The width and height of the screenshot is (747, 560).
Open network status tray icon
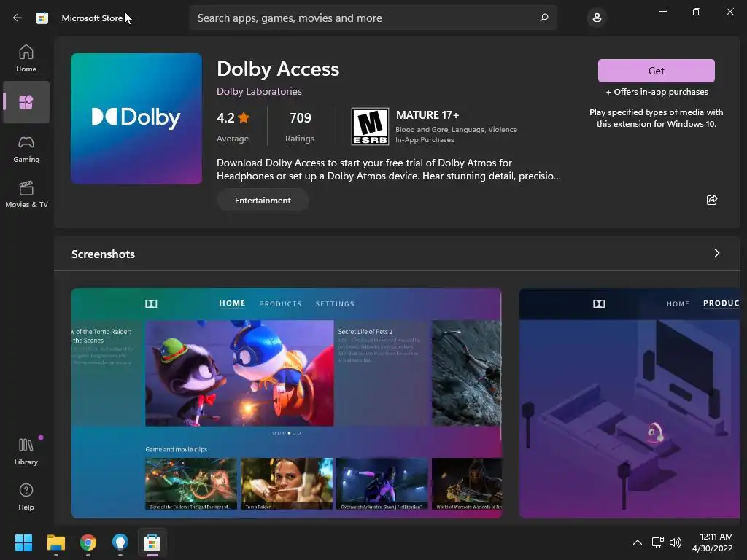pyautogui.click(x=657, y=542)
